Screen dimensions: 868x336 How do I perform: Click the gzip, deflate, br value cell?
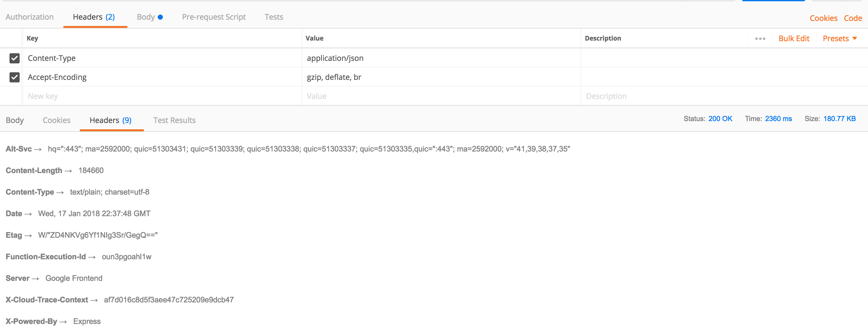(441, 77)
